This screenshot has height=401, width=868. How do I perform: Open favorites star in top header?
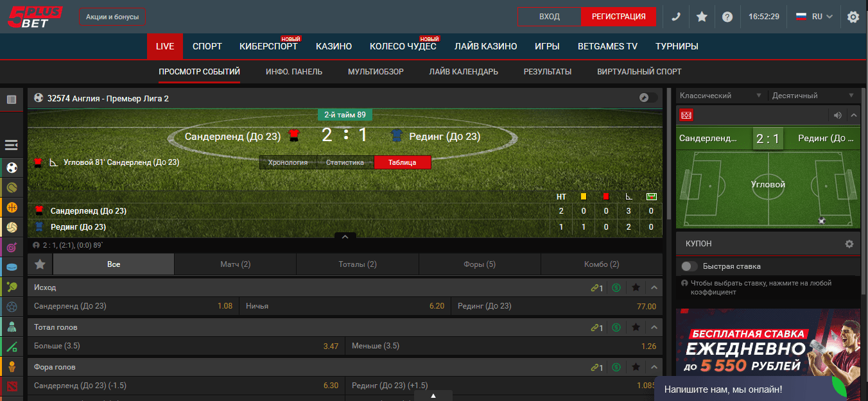(x=702, y=17)
